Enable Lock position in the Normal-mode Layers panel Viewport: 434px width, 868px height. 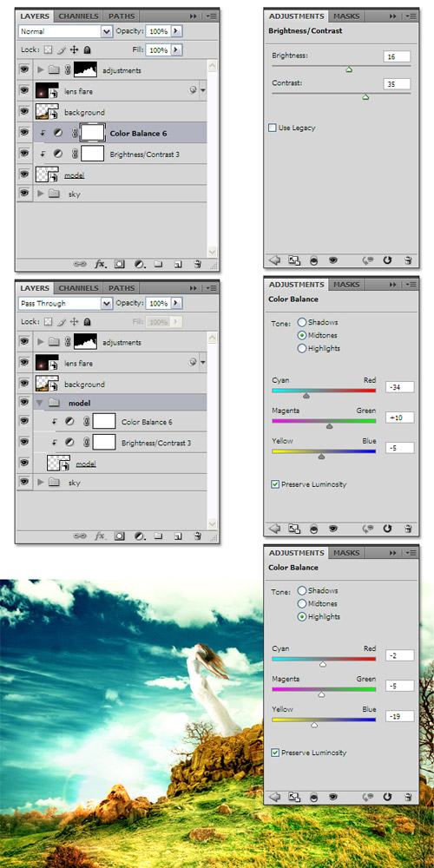75,49
